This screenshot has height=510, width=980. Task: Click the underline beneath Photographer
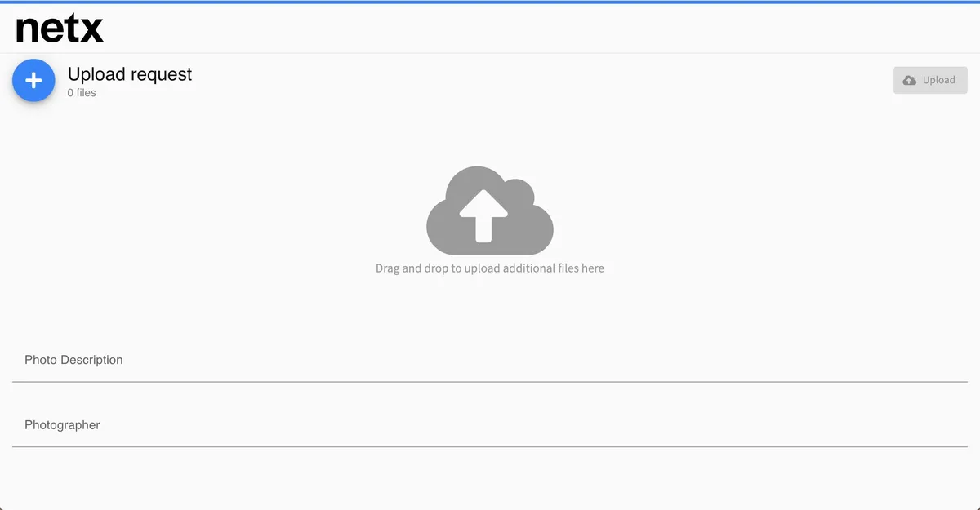click(490, 446)
